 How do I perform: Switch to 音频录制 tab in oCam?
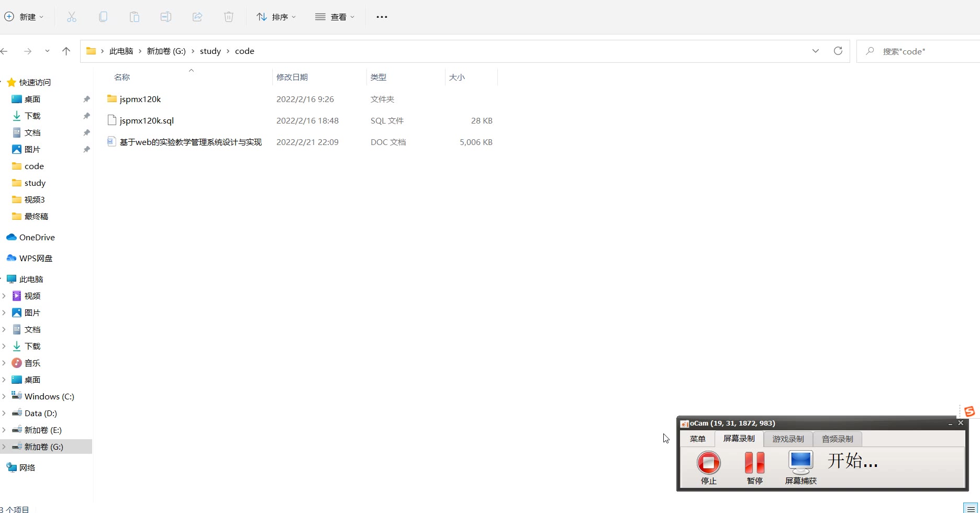[838, 439]
